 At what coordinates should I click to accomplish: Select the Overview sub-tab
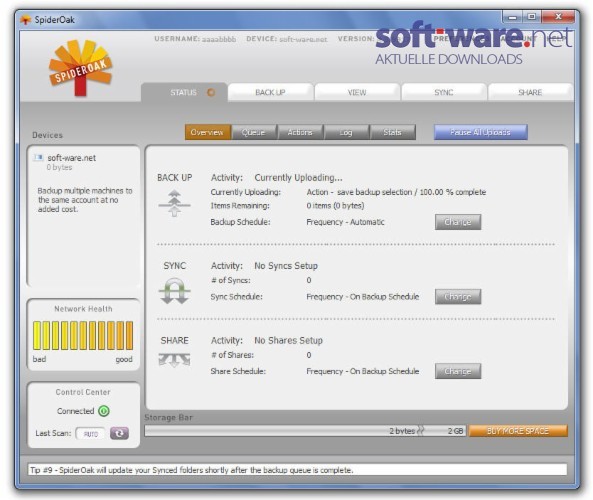(x=208, y=132)
